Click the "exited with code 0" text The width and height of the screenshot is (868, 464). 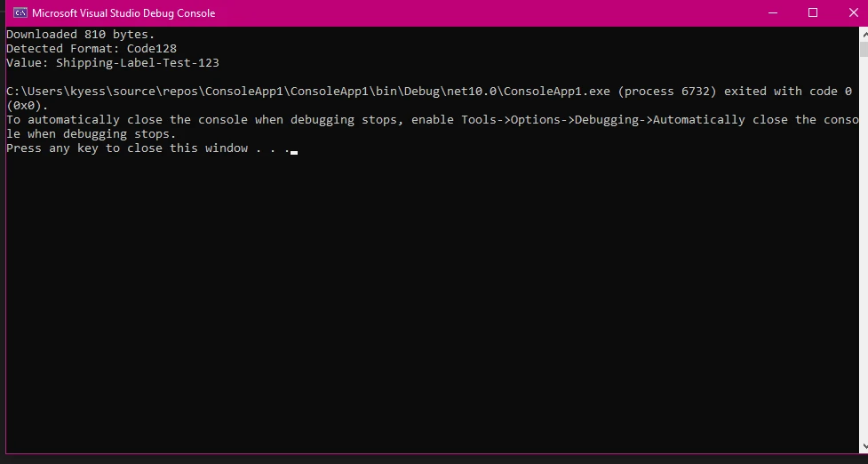click(x=789, y=92)
